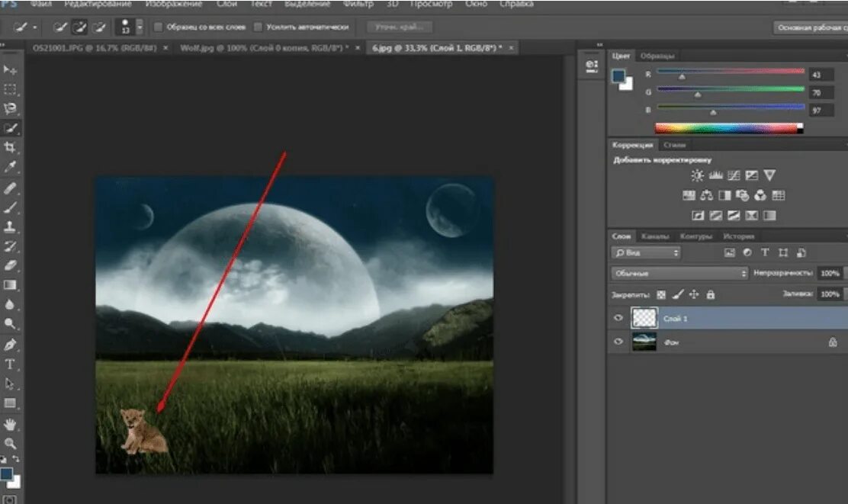Image resolution: width=848 pixels, height=504 pixels.
Task: Select the 'Слой 1' layer thumbnail
Action: 644,318
